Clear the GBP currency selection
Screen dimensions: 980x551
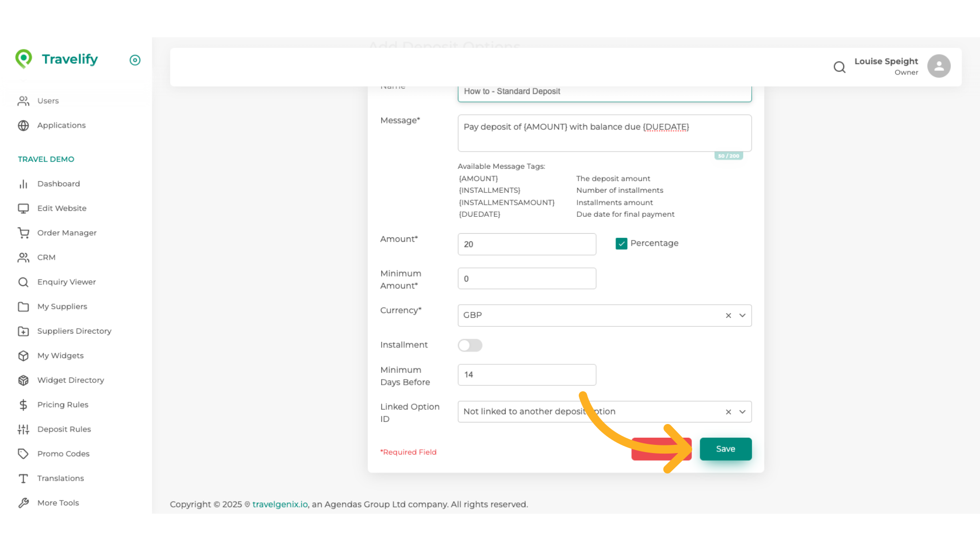728,315
